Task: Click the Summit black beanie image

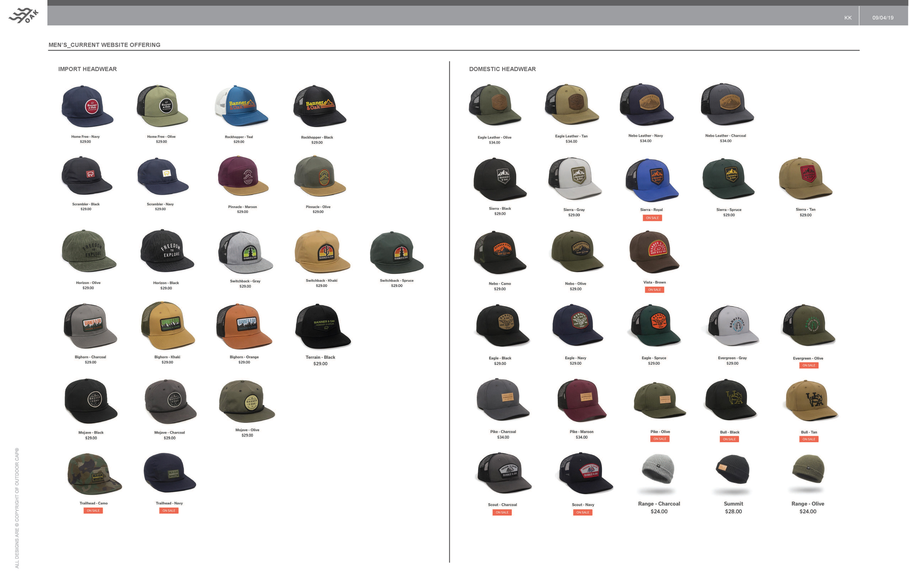Action: pyautogui.click(x=733, y=470)
